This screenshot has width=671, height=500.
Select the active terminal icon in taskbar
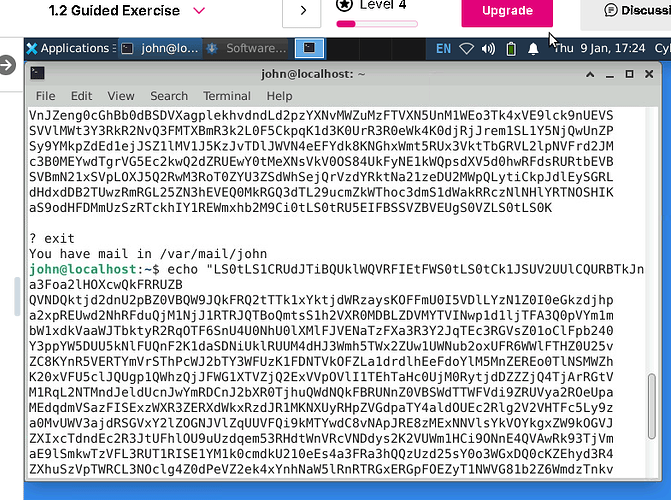tap(312, 48)
